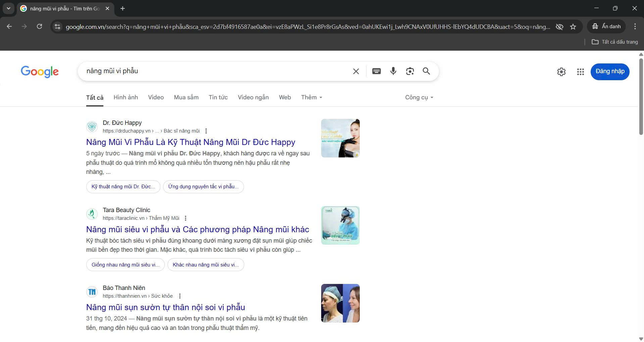Open the third-party cookies blocked eye icon
The width and height of the screenshot is (644, 342).
tap(559, 27)
